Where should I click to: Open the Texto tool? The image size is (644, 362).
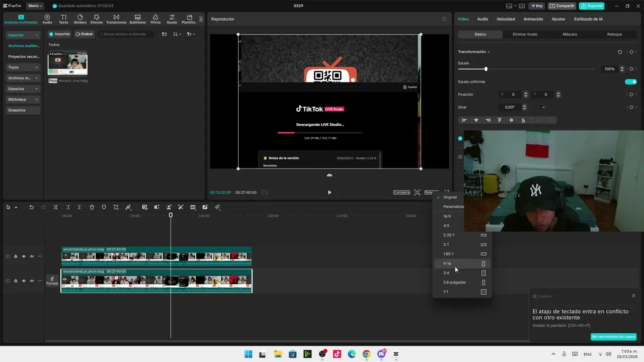[63, 19]
